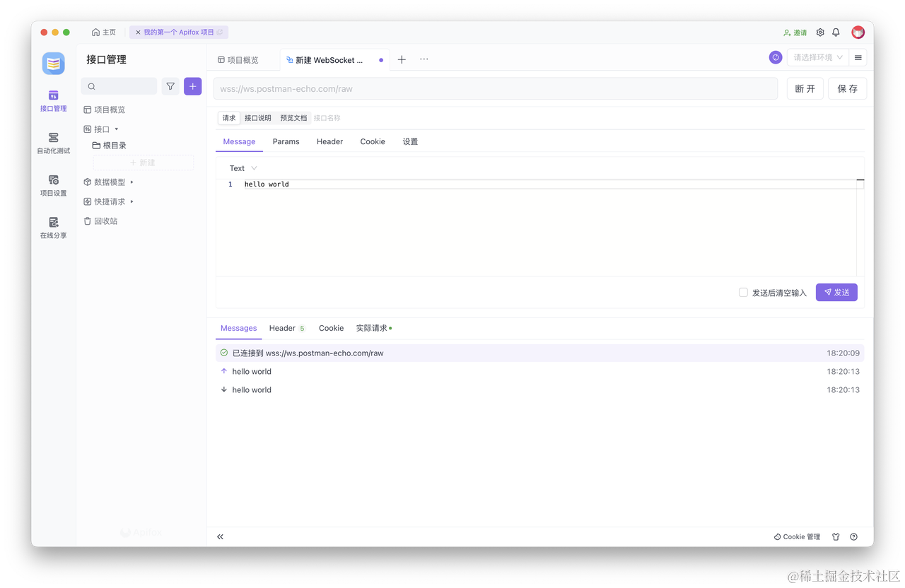Switch to the Message tab

point(239,141)
